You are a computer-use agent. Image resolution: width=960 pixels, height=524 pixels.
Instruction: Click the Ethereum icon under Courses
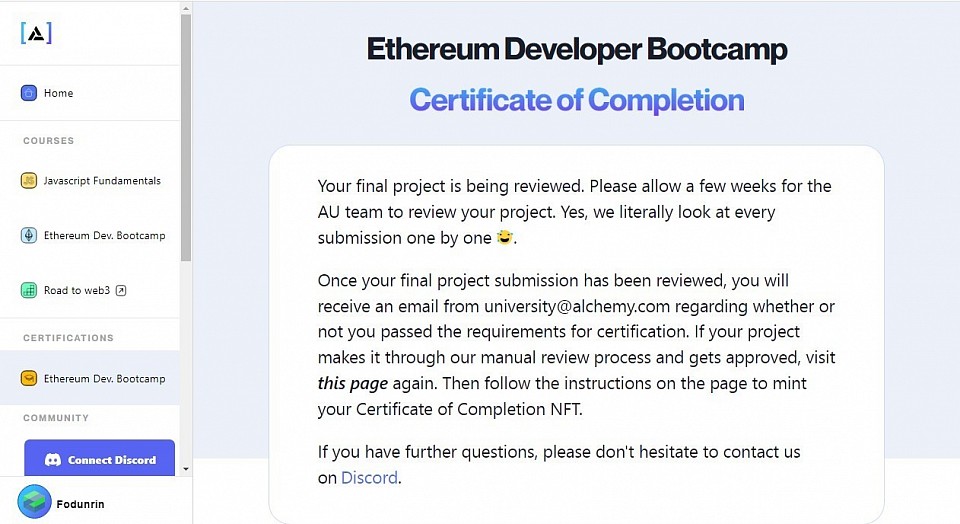coord(29,235)
